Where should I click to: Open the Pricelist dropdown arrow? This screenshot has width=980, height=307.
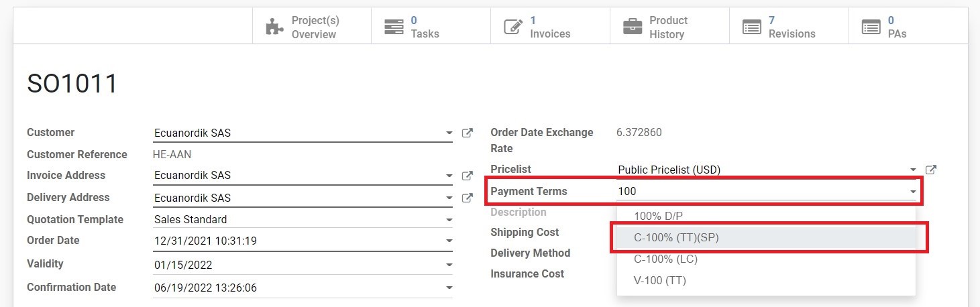point(913,170)
